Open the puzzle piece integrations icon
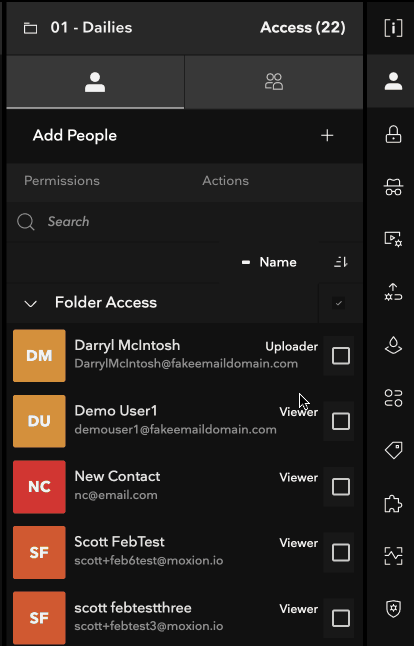The height and width of the screenshot is (646, 414). click(393, 503)
